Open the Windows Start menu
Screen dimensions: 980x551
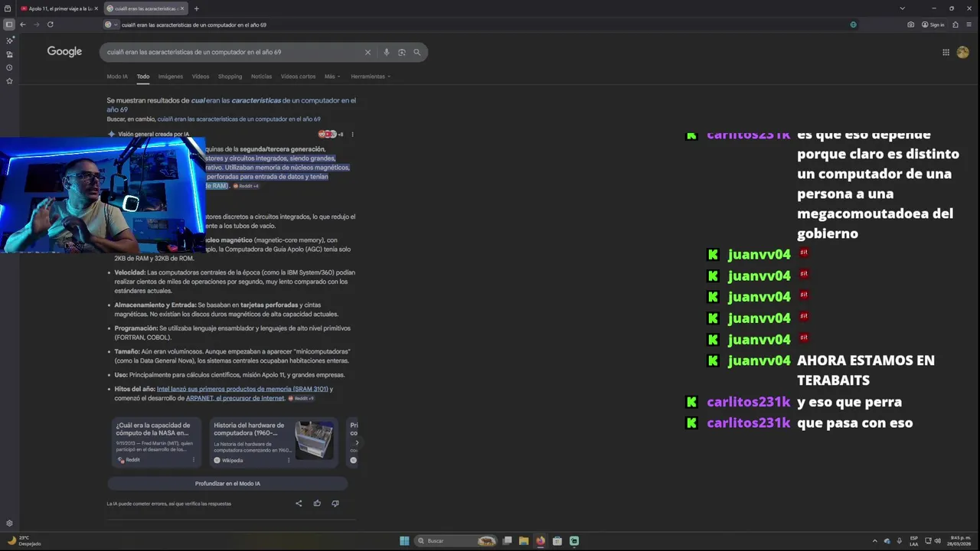(404, 541)
